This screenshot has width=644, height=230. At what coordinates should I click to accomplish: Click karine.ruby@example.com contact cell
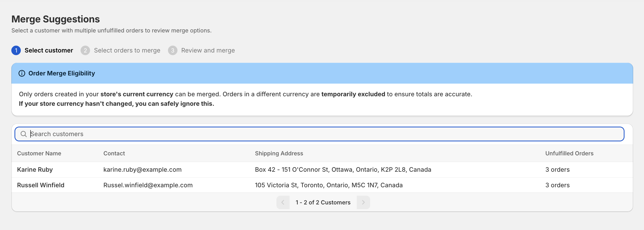(142, 170)
